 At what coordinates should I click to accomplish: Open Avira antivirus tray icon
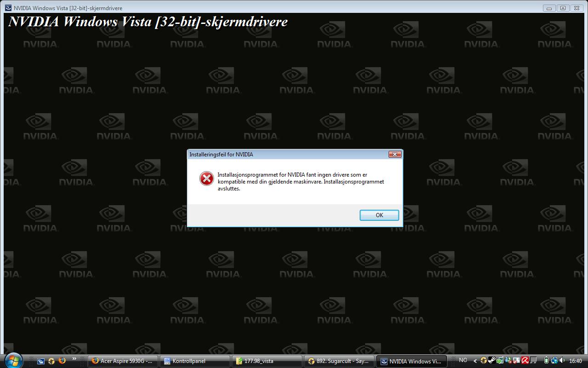pos(525,360)
